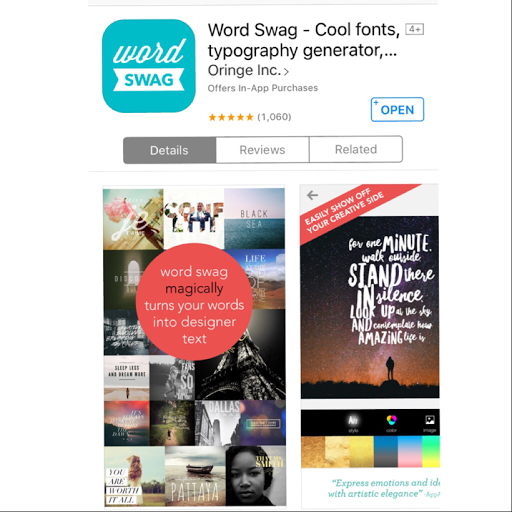This screenshot has width=512, height=512.
Task: Select the style icon in preview toolbar
Action: [353, 423]
